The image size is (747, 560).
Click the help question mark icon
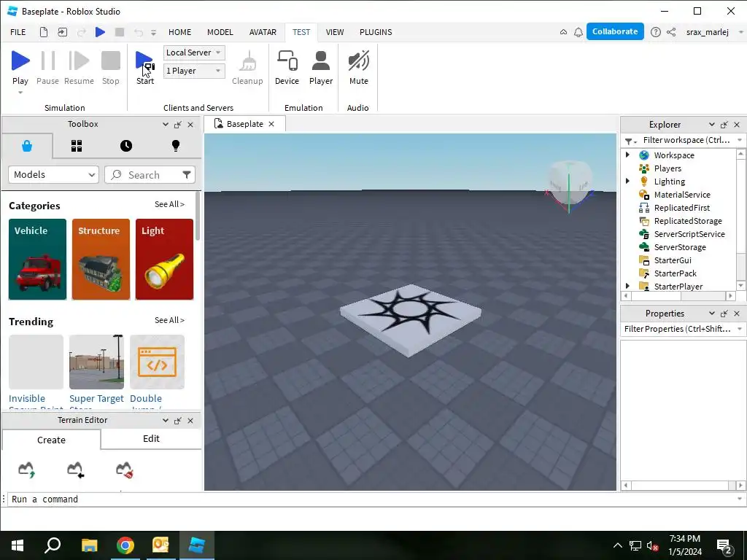[656, 32]
